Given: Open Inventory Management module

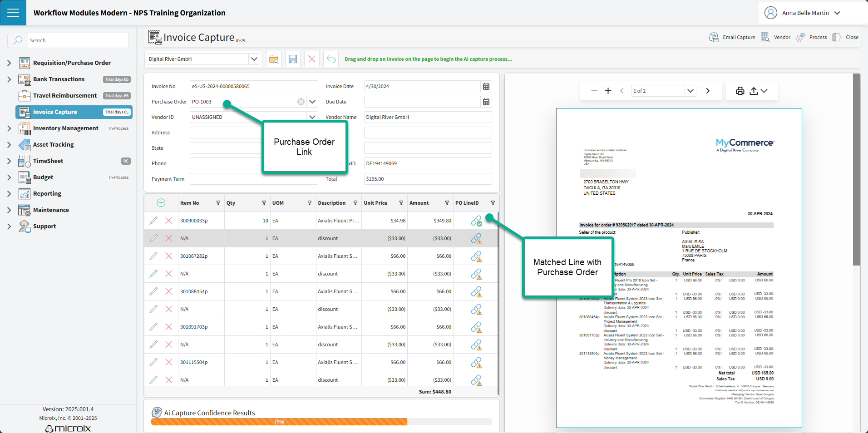Looking at the screenshot, I should (x=65, y=128).
